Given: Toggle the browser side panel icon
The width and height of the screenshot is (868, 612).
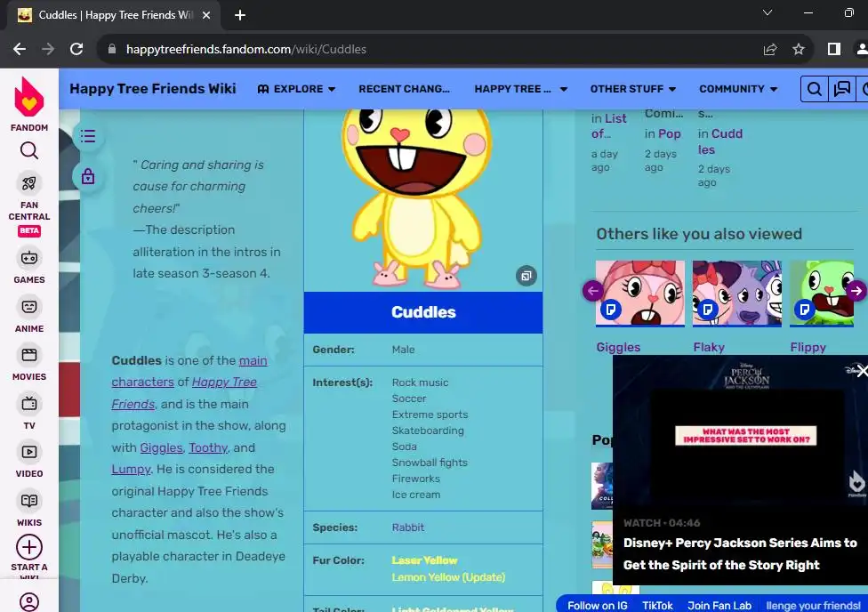Looking at the screenshot, I should click(x=833, y=49).
